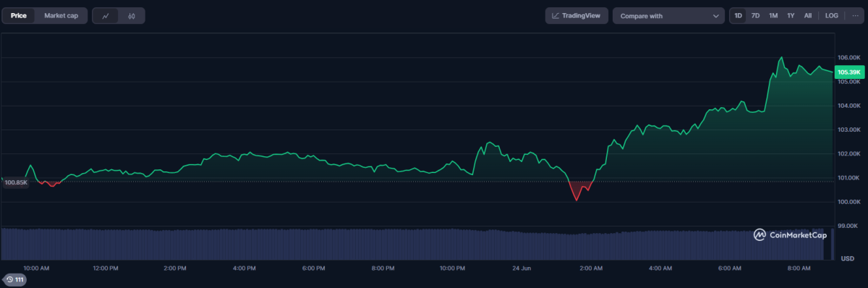Click the TradingView chart icon
The height and width of the screenshot is (288, 868).
pyautogui.click(x=556, y=16)
